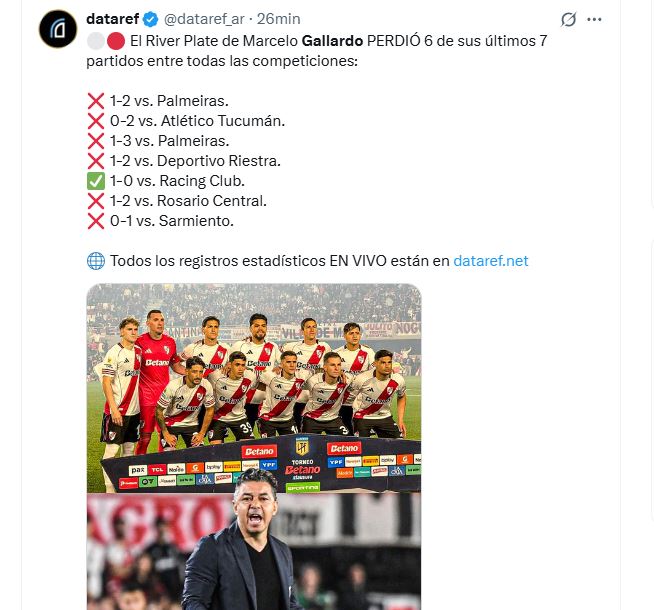The width and height of the screenshot is (654, 610).
Task: Click the blue verified badge
Action: click(x=150, y=19)
